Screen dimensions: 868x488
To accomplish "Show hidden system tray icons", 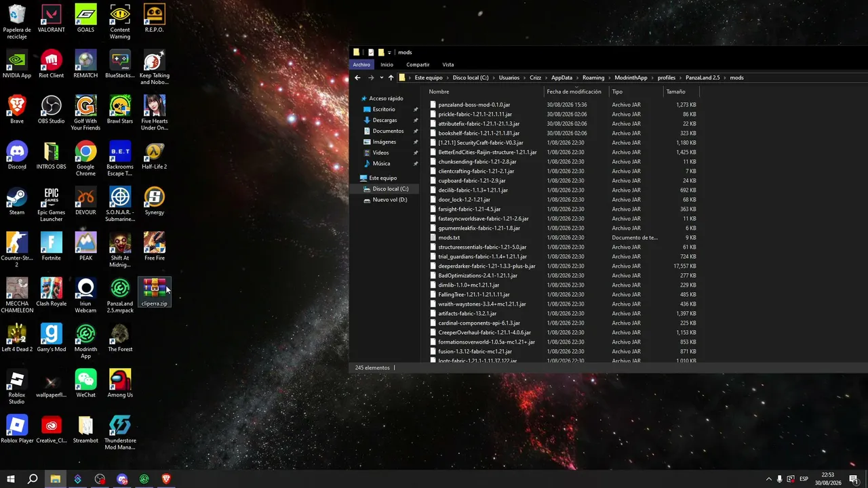I will 768,479.
